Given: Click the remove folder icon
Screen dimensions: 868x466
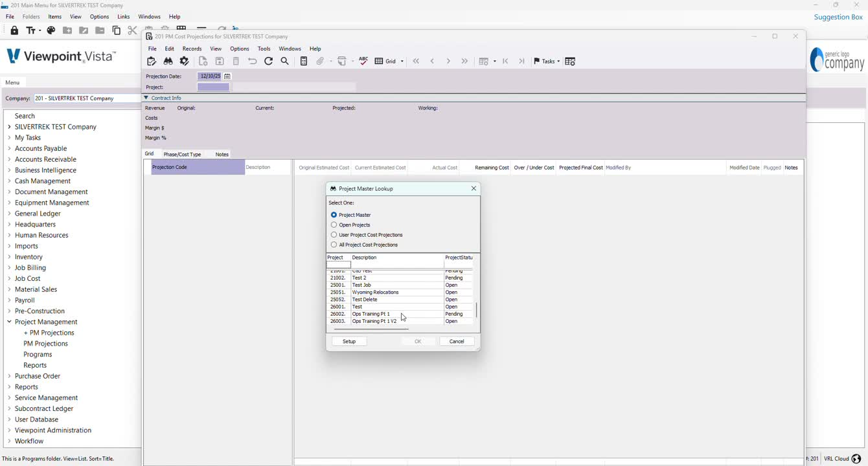Looking at the screenshot, I should pyautogui.click(x=100, y=30).
